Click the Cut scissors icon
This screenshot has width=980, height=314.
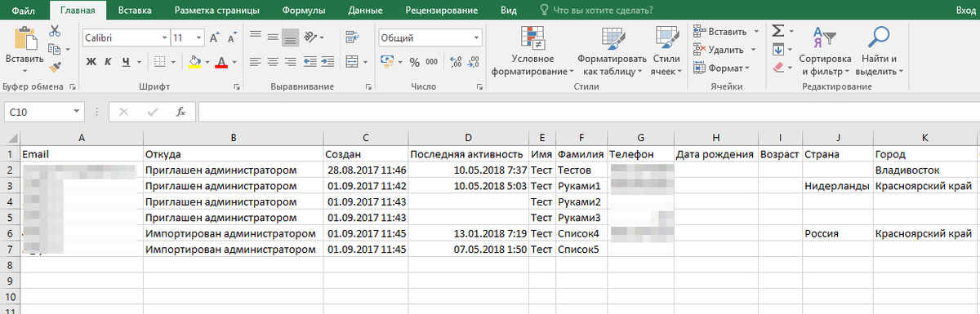click(55, 31)
